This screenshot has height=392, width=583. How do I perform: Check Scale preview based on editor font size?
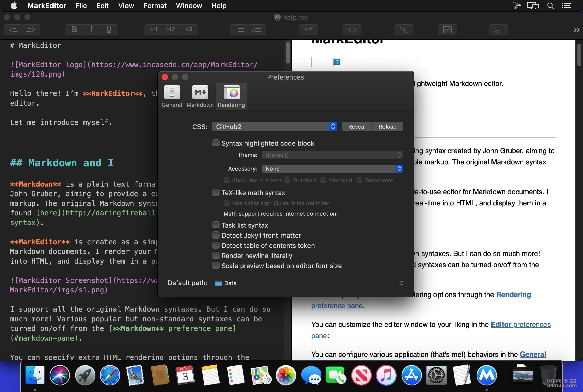coord(216,265)
